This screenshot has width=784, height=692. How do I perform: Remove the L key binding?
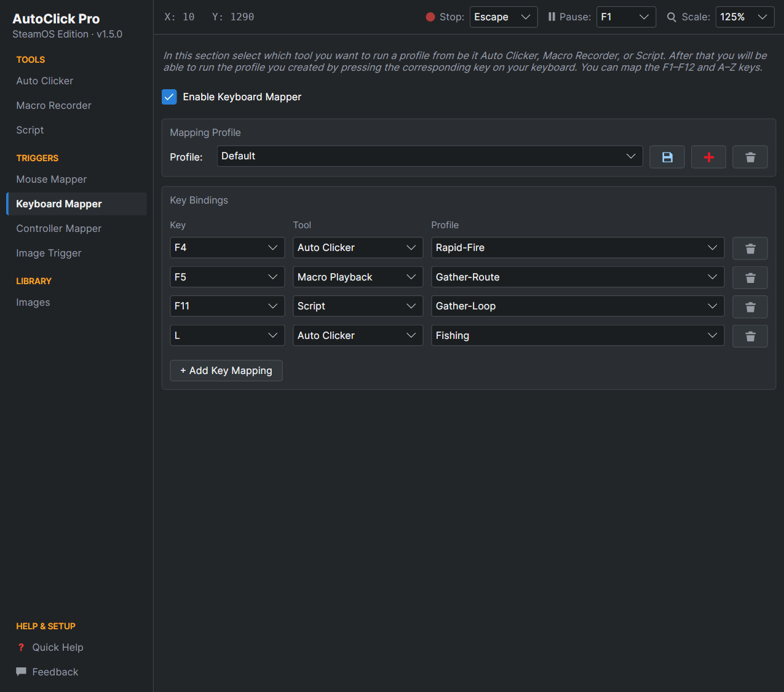(750, 336)
